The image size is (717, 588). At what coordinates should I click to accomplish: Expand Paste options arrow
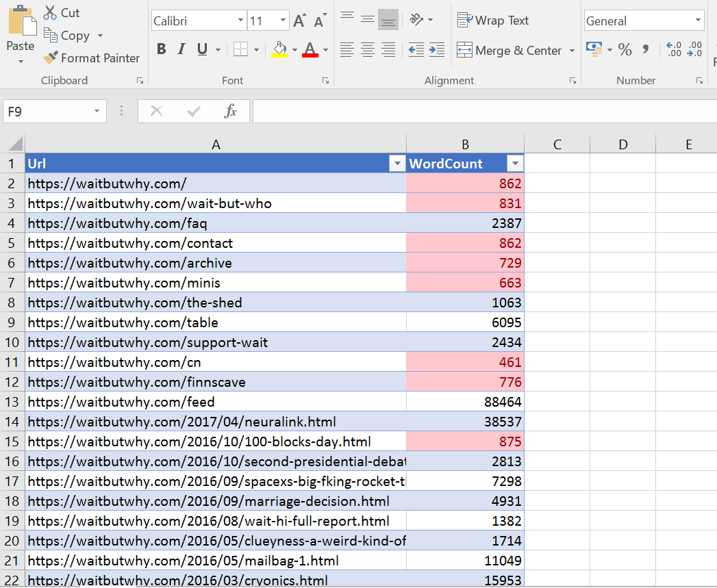[x=21, y=62]
